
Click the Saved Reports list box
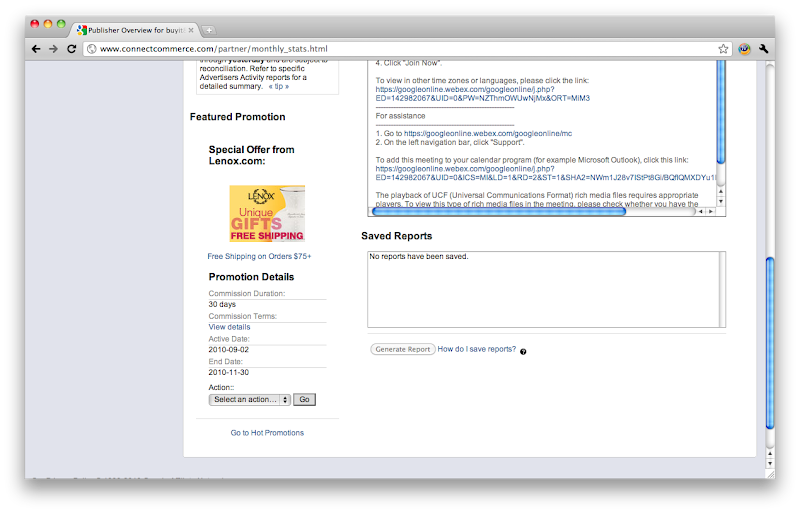(x=546, y=289)
